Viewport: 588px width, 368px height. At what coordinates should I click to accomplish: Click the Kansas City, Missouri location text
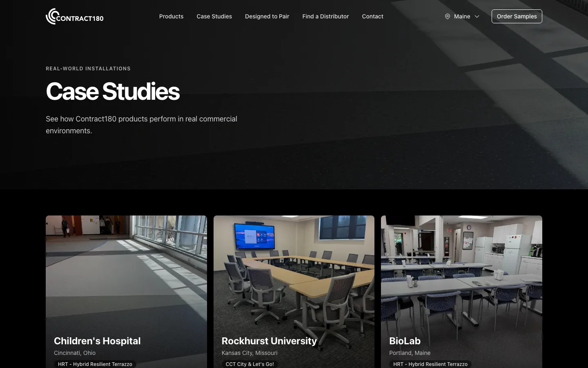[249, 353]
